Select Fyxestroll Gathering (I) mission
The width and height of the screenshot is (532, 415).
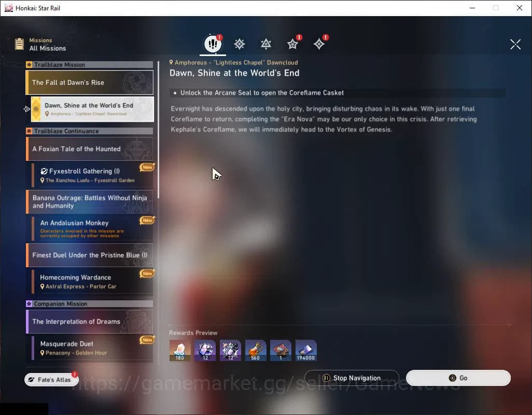[x=92, y=175]
